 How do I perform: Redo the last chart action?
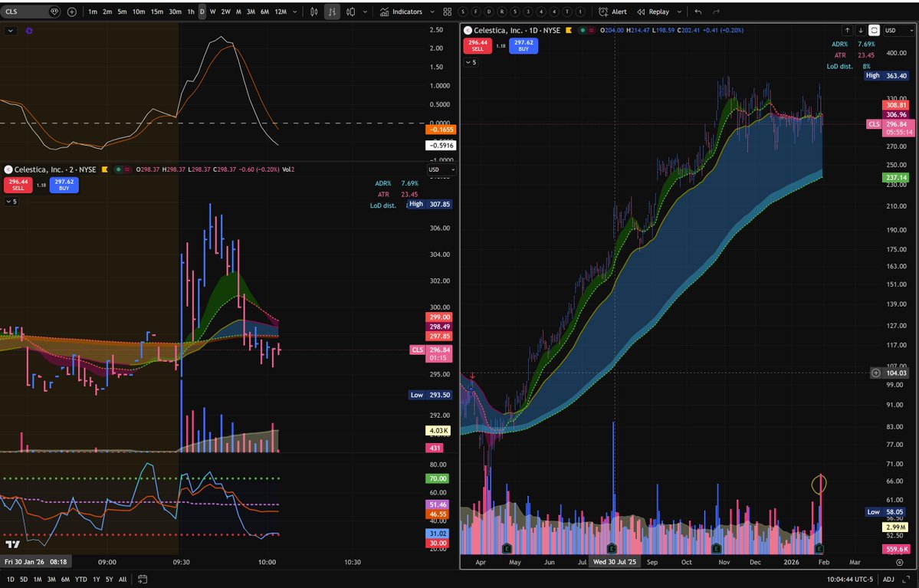click(x=716, y=11)
